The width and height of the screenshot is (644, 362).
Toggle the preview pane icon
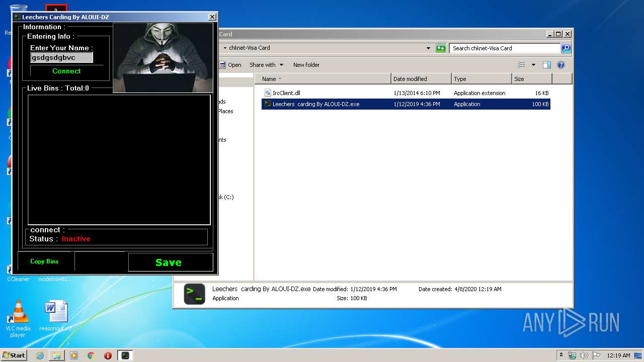[547, 65]
